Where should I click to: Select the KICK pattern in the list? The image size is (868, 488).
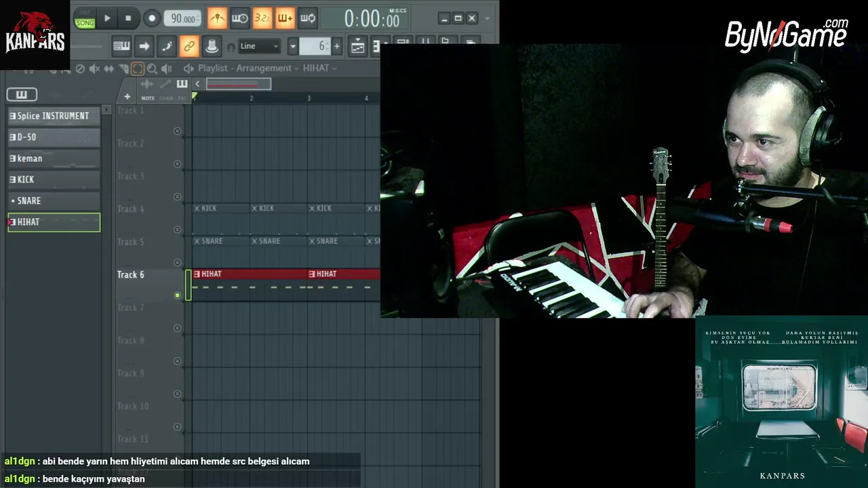point(54,180)
